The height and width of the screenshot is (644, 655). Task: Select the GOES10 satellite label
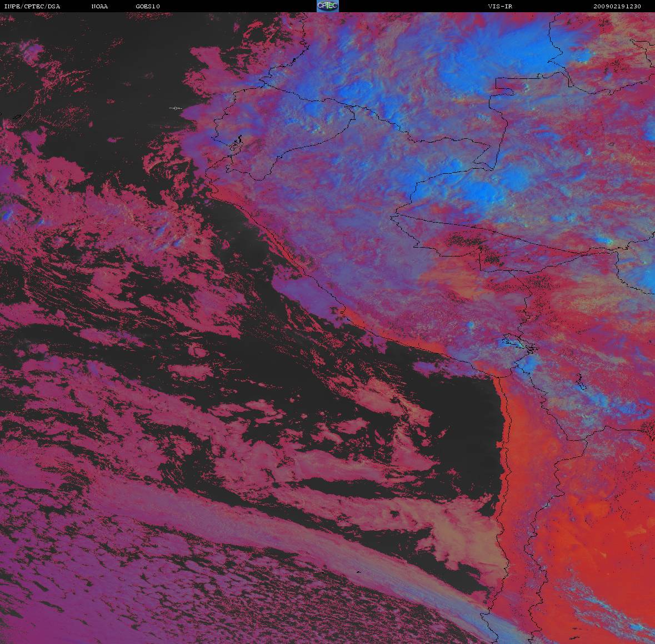(x=148, y=6)
